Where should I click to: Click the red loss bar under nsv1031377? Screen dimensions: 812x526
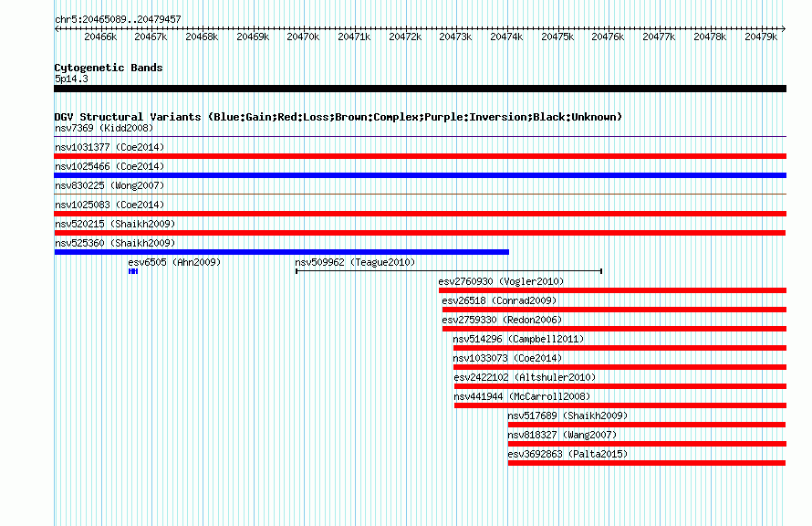pos(420,156)
